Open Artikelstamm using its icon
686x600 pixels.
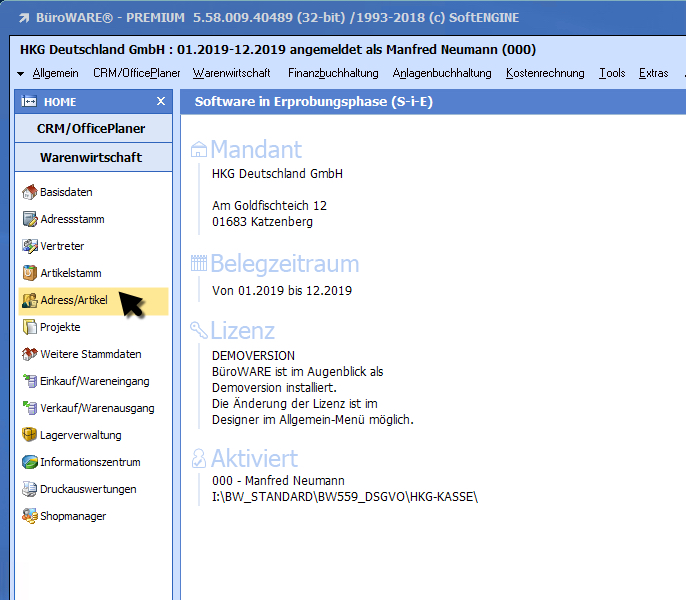[x=29, y=273]
